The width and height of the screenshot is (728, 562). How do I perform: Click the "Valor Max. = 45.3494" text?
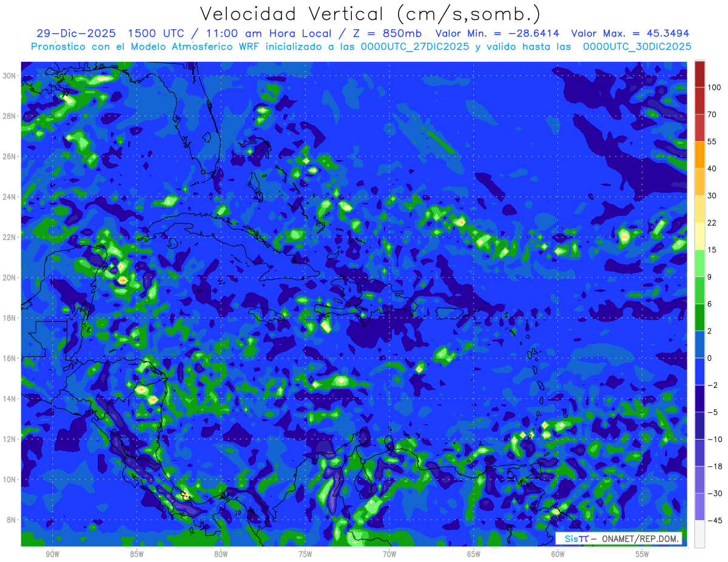pyautogui.click(x=630, y=34)
